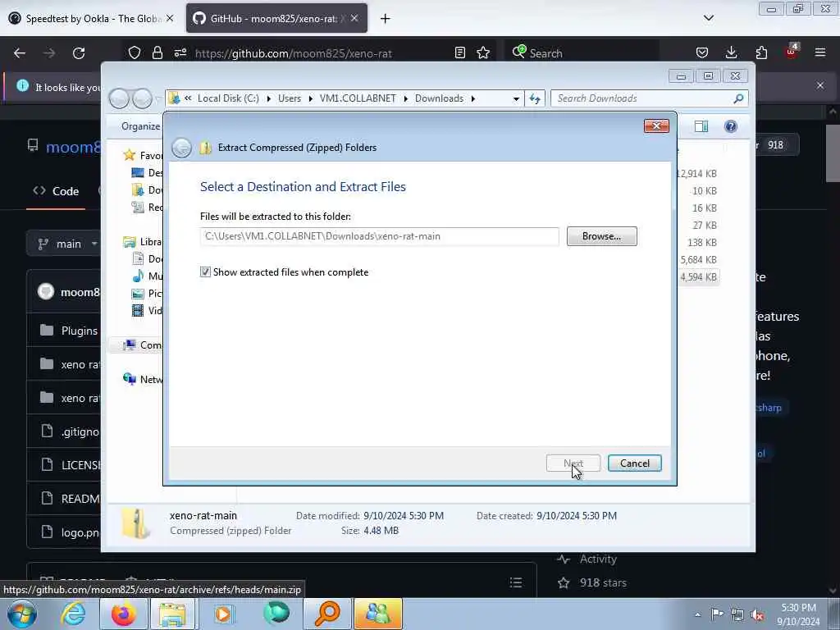Image resolution: width=840 pixels, height=630 pixels.
Task: Toggle reader view icon
Action: (x=459, y=53)
